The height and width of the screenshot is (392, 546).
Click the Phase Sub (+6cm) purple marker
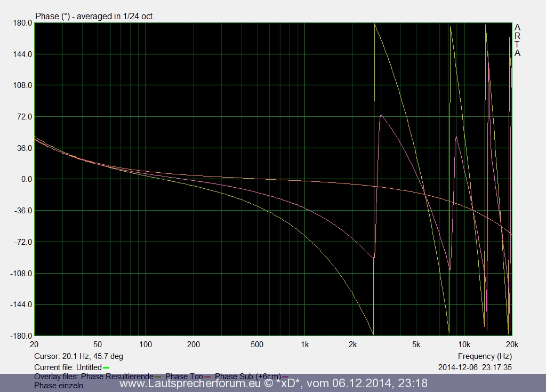coord(285,377)
